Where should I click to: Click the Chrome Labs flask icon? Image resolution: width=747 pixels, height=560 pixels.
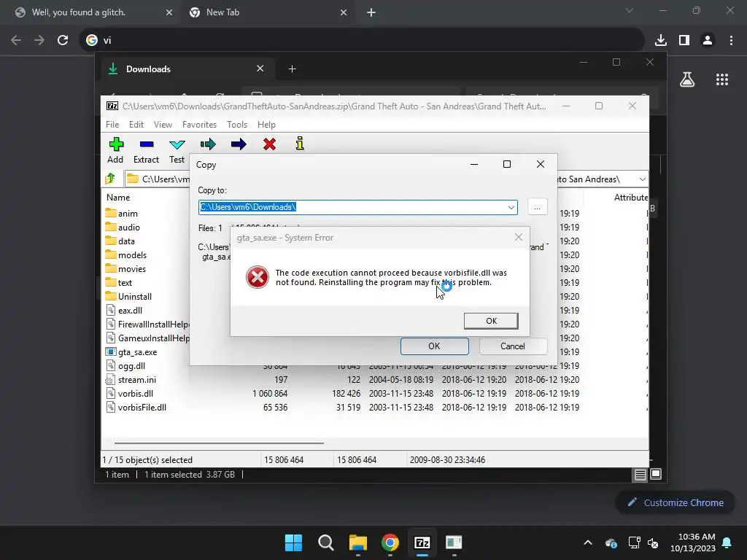coord(687,79)
